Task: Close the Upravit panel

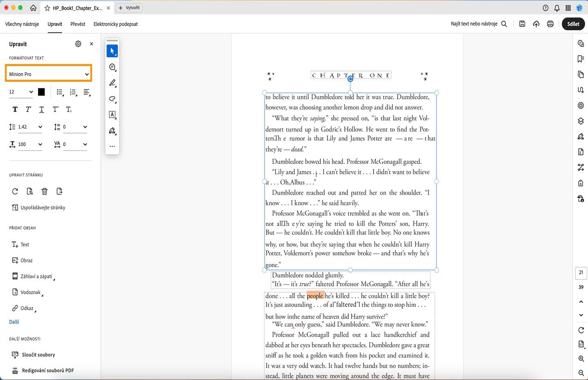Action: coord(91,44)
